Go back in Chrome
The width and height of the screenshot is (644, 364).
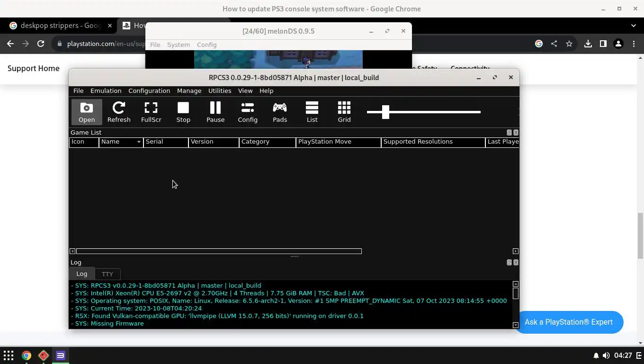point(10,44)
